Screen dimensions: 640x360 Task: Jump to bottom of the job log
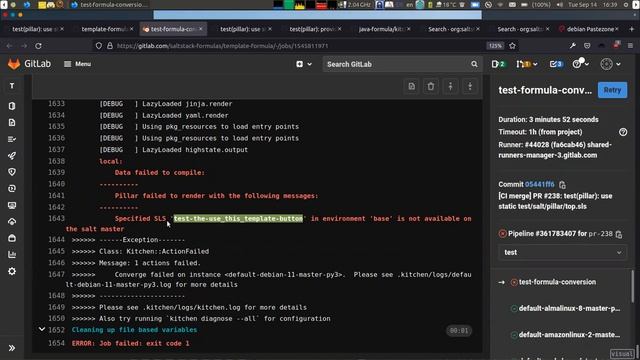tap(470, 86)
